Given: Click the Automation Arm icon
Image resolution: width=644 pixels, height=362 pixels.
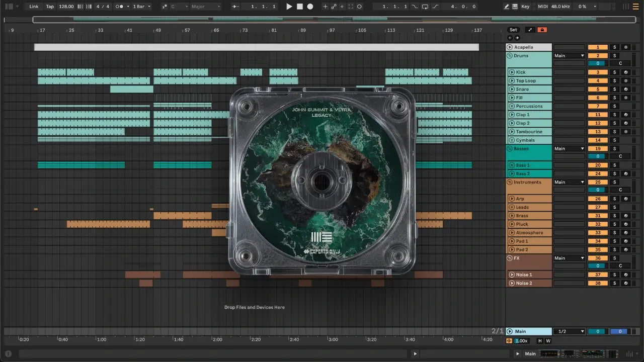Looking at the screenshot, I should point(333,7).
